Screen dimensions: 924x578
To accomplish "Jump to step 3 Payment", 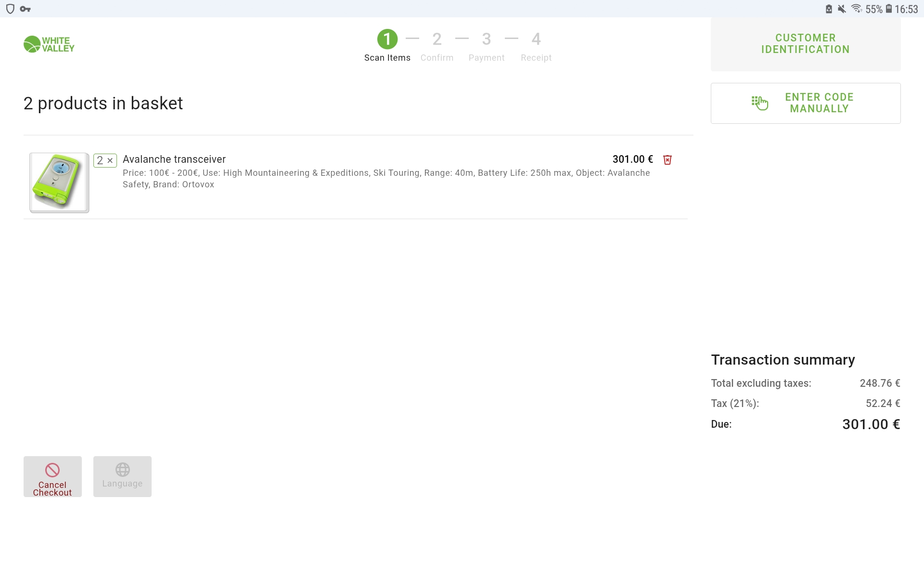I will [486, 39].
